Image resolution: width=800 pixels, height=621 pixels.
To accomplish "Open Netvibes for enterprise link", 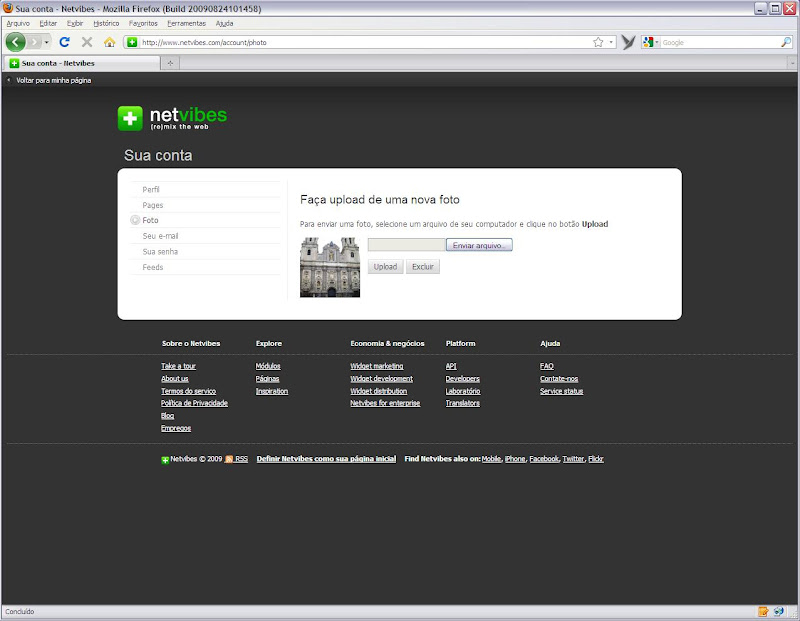I will tap(385, 403).
